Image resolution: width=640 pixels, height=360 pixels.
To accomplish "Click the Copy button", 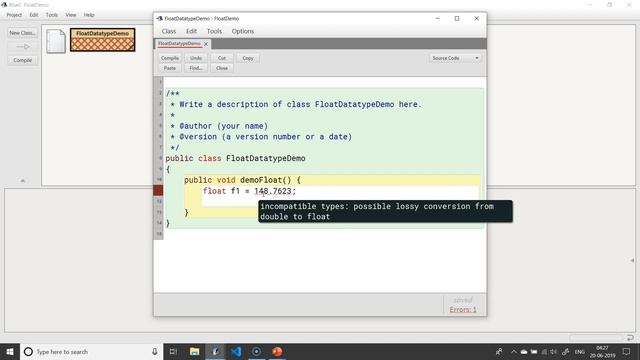I will (248, 58).
